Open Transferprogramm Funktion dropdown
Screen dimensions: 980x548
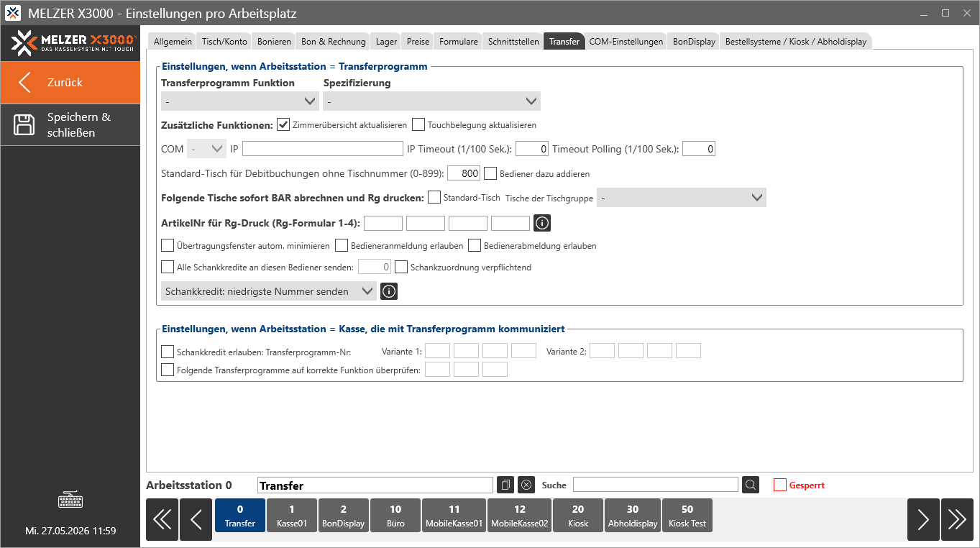pos(240,101)
